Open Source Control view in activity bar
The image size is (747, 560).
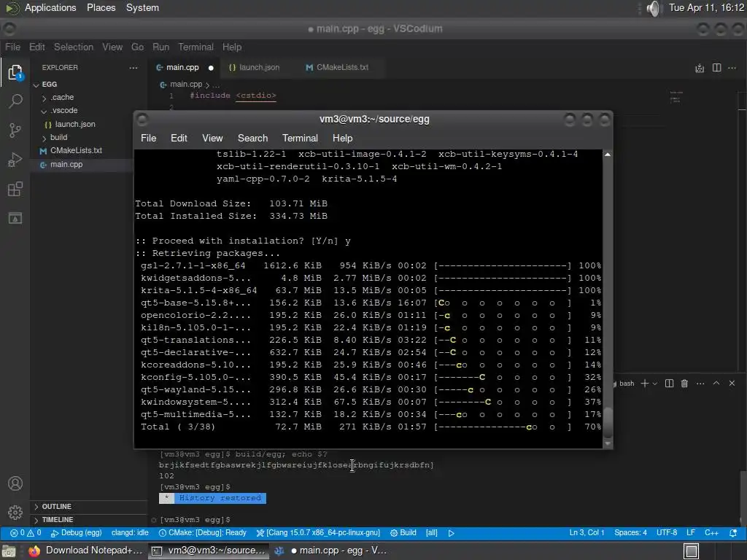(x=15, y=130)
